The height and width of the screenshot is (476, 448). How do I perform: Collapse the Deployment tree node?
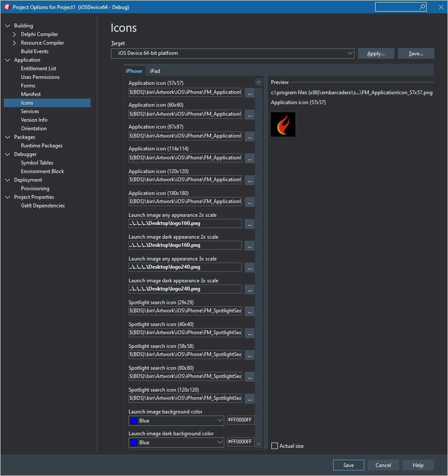(8, 180)
